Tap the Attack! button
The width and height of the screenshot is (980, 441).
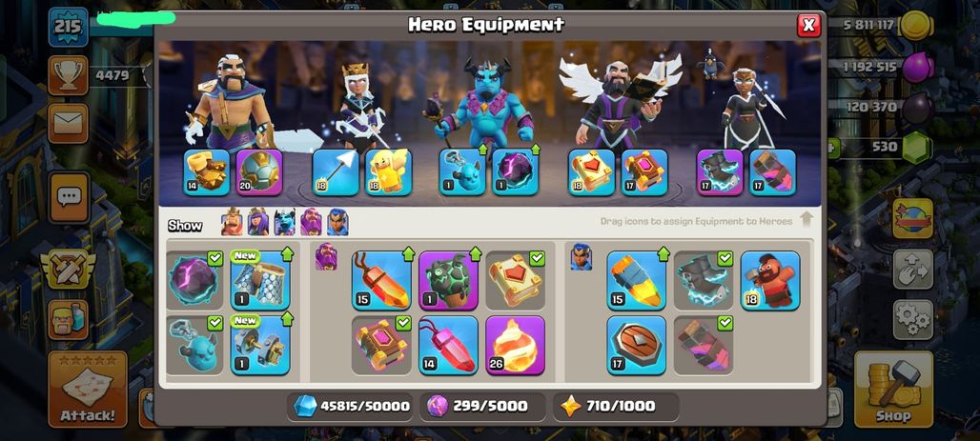tap(88, 389)
